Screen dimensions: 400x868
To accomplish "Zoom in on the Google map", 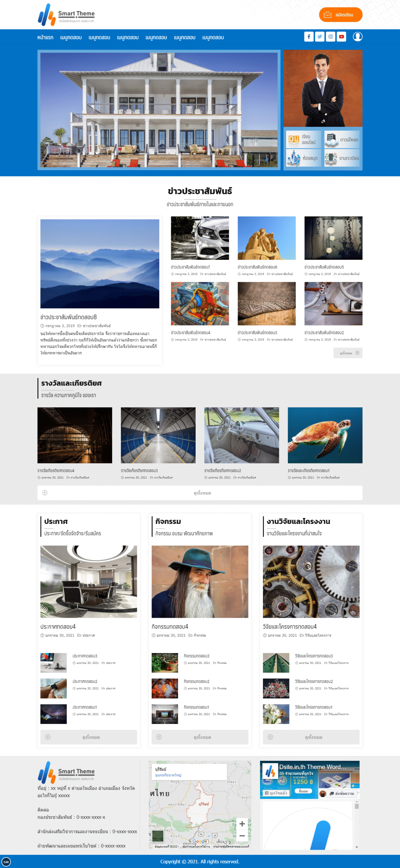I will click(242, 824).
